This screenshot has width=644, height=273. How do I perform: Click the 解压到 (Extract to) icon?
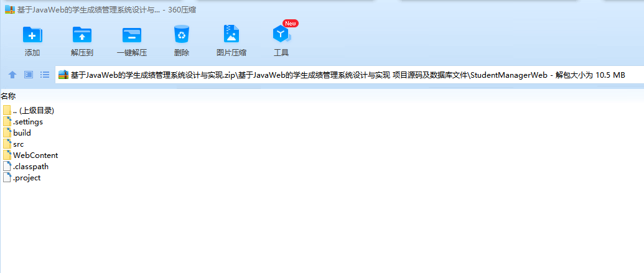click(82, 34)
